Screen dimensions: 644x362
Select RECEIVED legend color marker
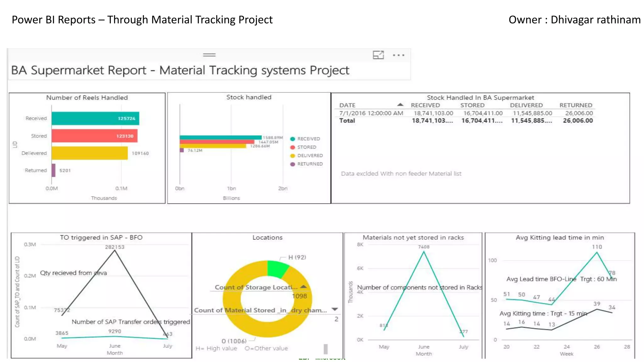tap(292, 139)
